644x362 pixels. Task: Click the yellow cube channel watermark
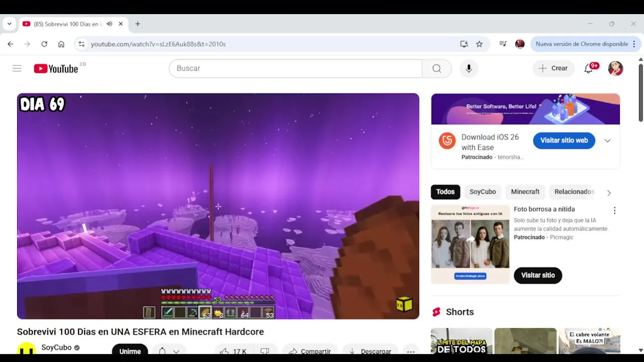click(404, 304)
